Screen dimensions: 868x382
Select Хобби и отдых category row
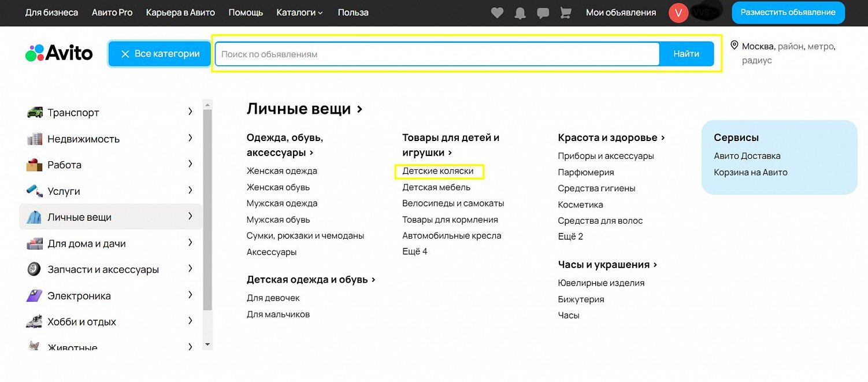pos(111,322)
